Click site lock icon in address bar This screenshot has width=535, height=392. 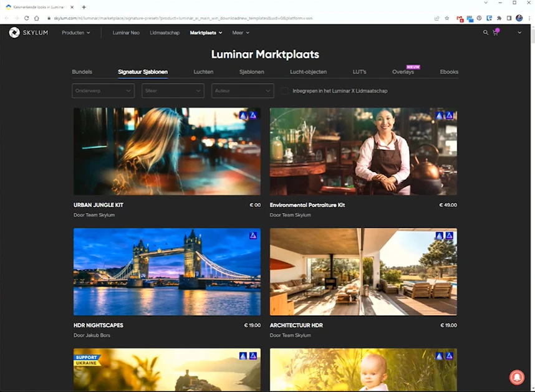coord(49,18)
